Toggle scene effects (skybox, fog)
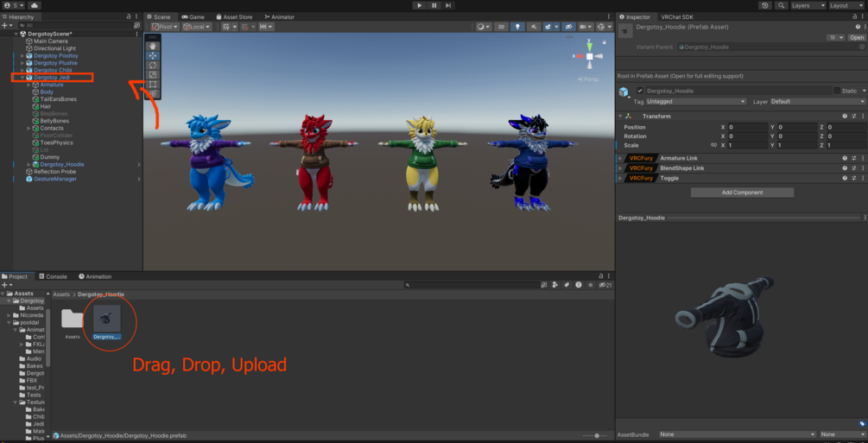The width and height of the screenshot is (868, 443). (x=550, y=27)
